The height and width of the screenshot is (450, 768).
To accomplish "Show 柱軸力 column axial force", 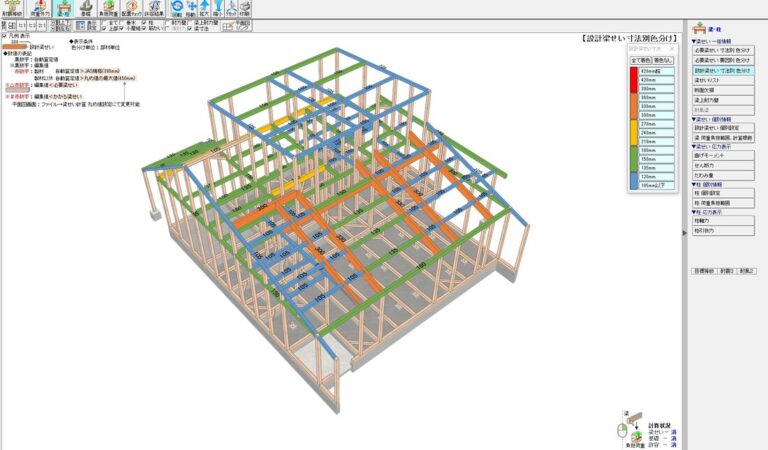I will point(723,221).
